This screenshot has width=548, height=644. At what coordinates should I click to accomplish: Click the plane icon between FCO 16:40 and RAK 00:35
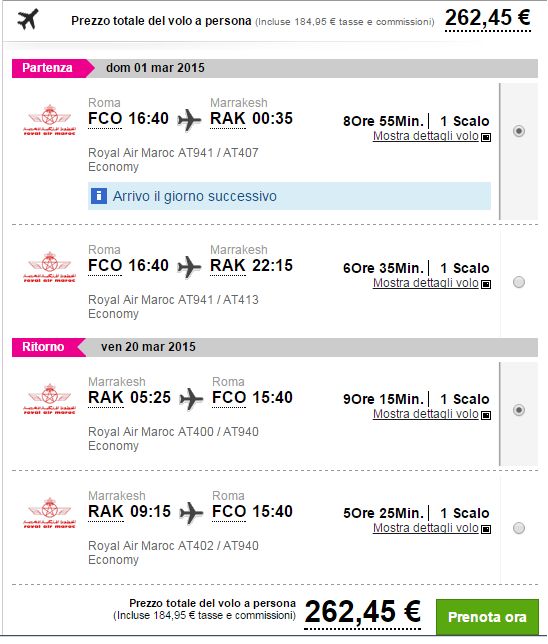click(189, 120)
